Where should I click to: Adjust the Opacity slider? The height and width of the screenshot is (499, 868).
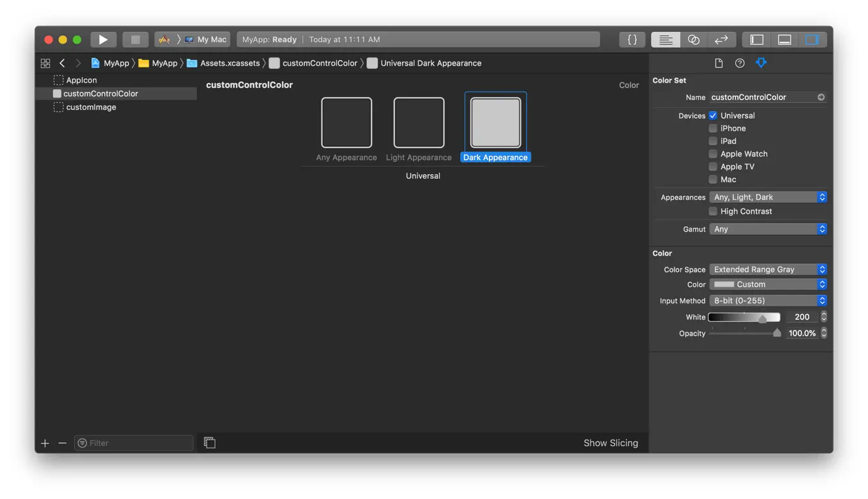point(745,333)
